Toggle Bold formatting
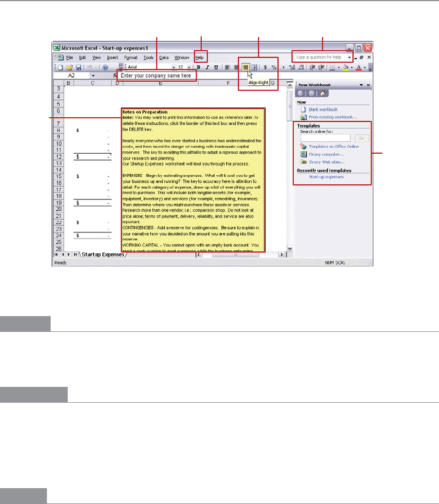Image resolution: width=439 pixels, height=504 pixels. 199,67
